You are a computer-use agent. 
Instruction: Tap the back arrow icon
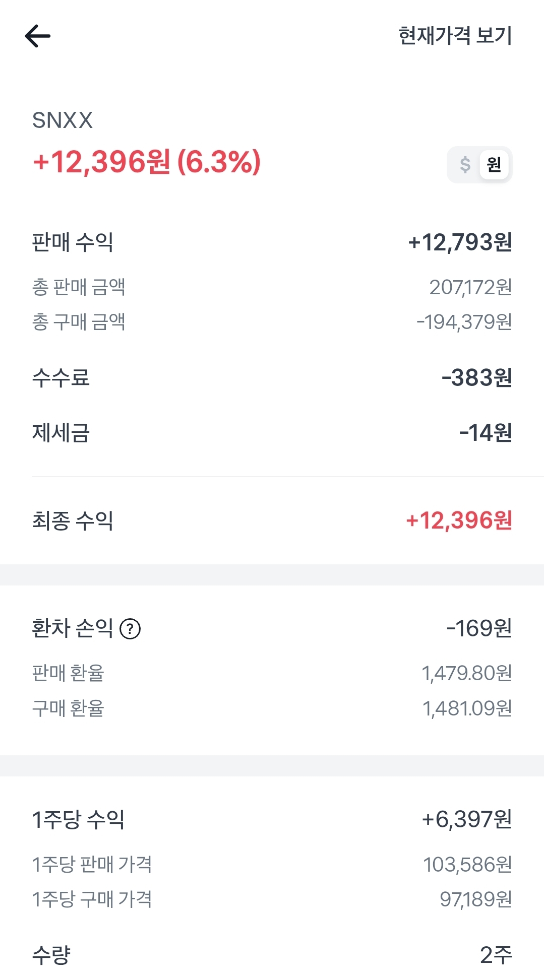click(x=38, y=36)
